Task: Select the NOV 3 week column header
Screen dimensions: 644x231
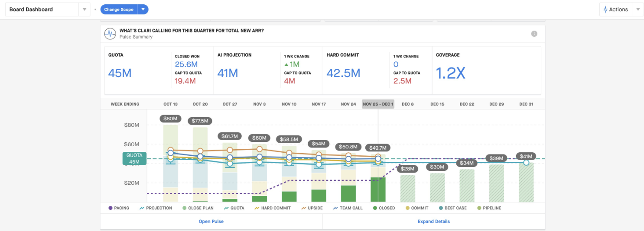Action: [x=259, y=104]
